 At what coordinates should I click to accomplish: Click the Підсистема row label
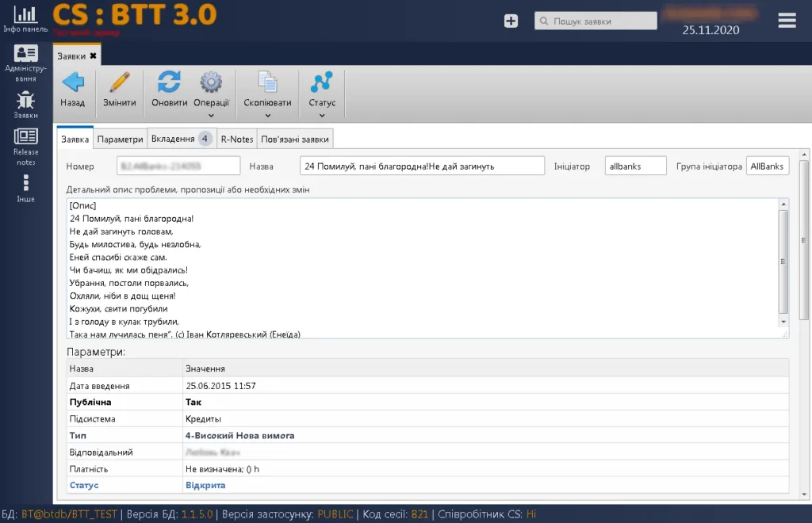[x=92, y=418]
